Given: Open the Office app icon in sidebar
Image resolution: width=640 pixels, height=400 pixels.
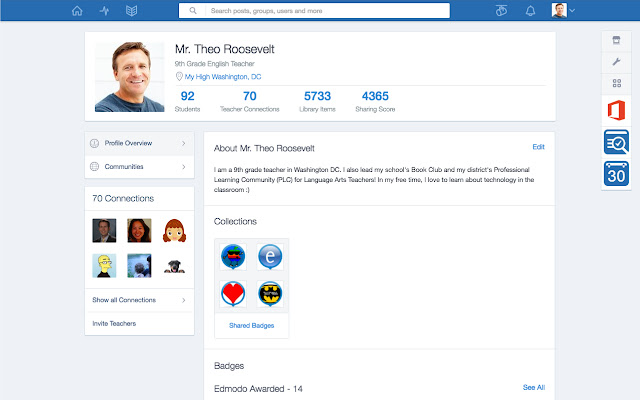Looking at the screenshot, I should [616, 110].
